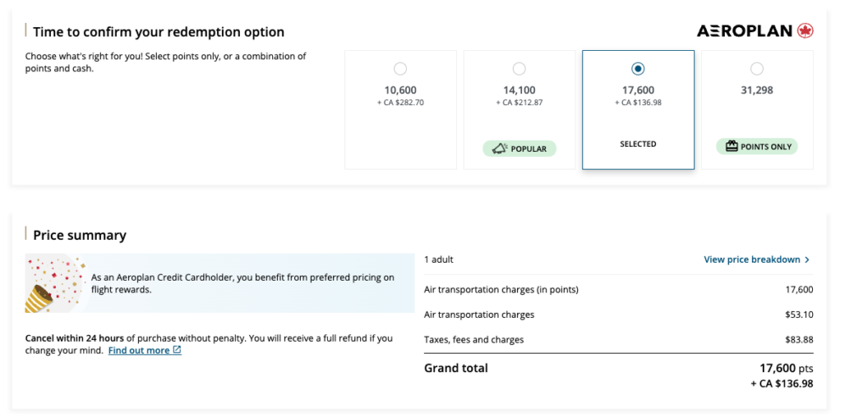Open the View price breakdown link

click(751, 259)
